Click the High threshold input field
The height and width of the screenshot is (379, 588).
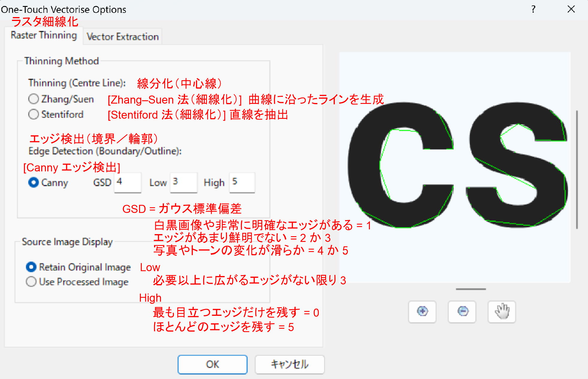pyautogui.click(x=242, y=182)
